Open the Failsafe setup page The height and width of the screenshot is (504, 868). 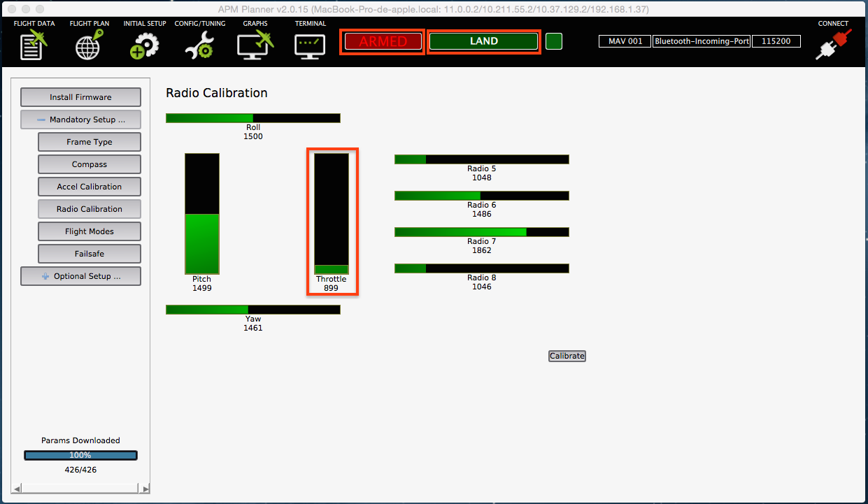coord(90,254)
